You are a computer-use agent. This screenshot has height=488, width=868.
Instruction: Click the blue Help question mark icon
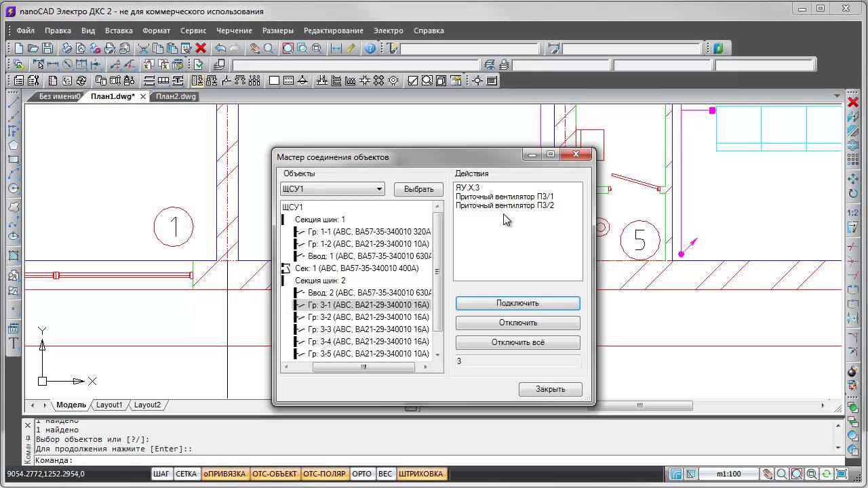370,48
